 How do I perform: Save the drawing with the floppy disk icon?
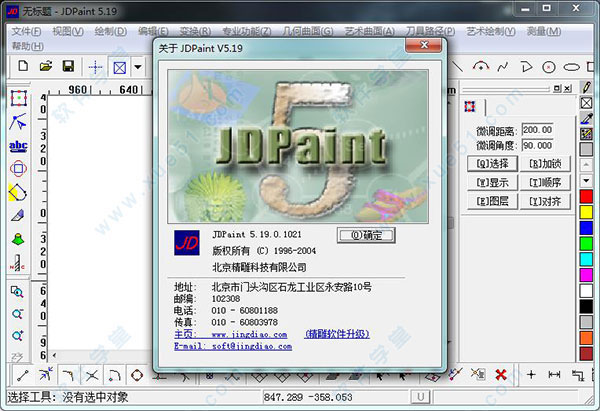[x=68, y=66]
